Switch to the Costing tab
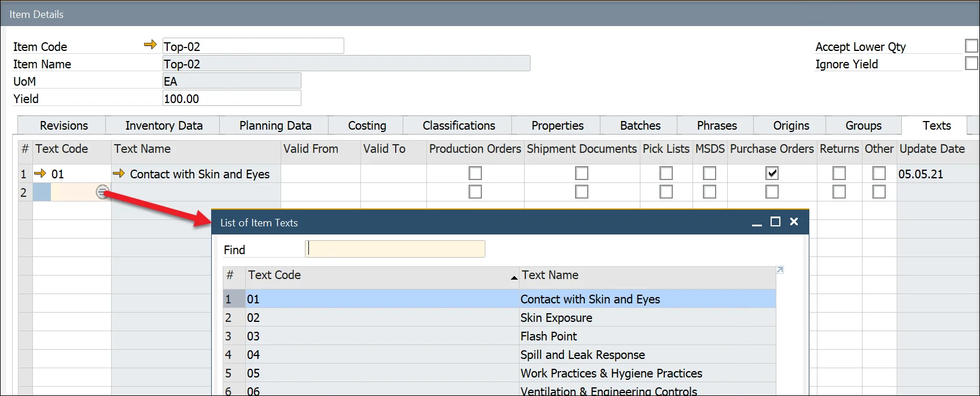The height and width of the screenshot is (396, 980). click(366, 126)
